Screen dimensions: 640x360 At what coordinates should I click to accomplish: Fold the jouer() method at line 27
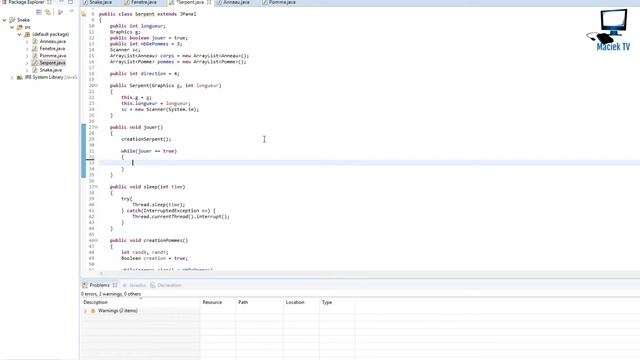coord(97,127)
